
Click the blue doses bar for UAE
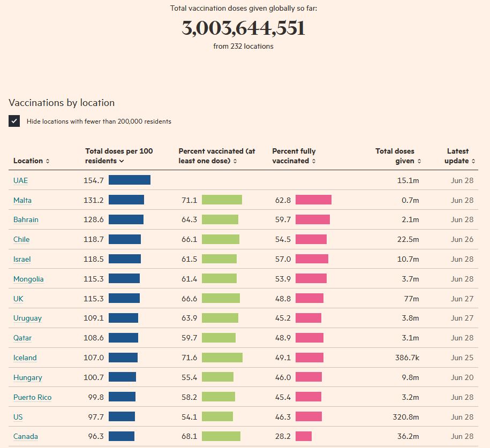point(130,180)
